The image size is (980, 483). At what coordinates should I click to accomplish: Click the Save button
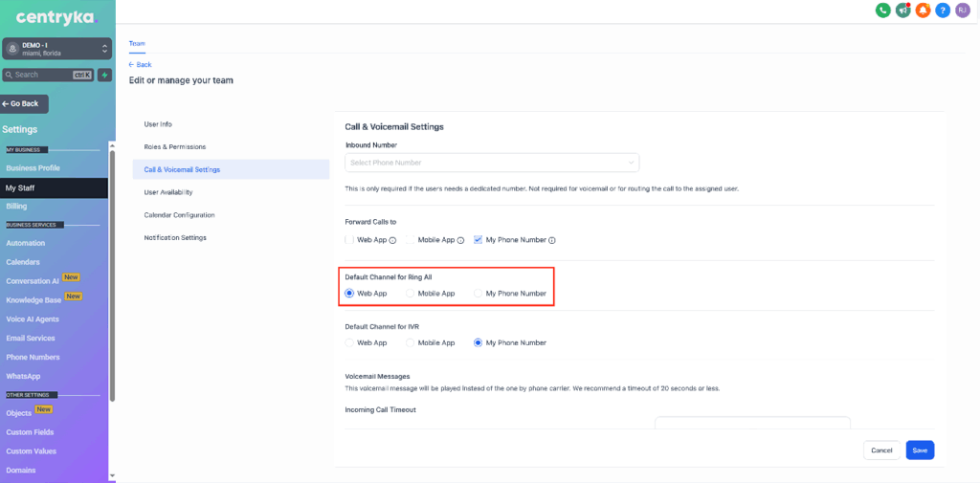[920, 450]
